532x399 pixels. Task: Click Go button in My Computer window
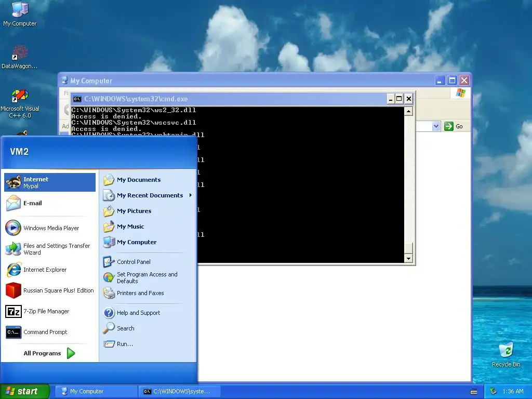454,127
